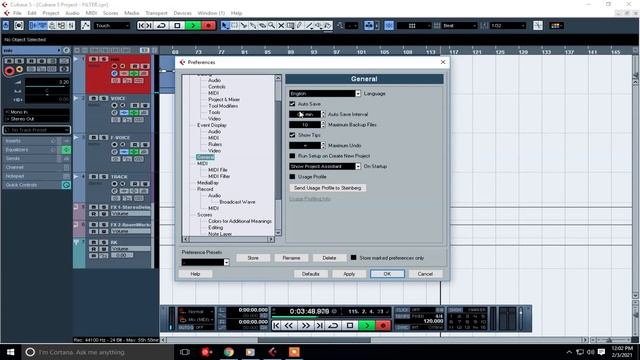Click Record in the transport panel

(x=383, y=325)
